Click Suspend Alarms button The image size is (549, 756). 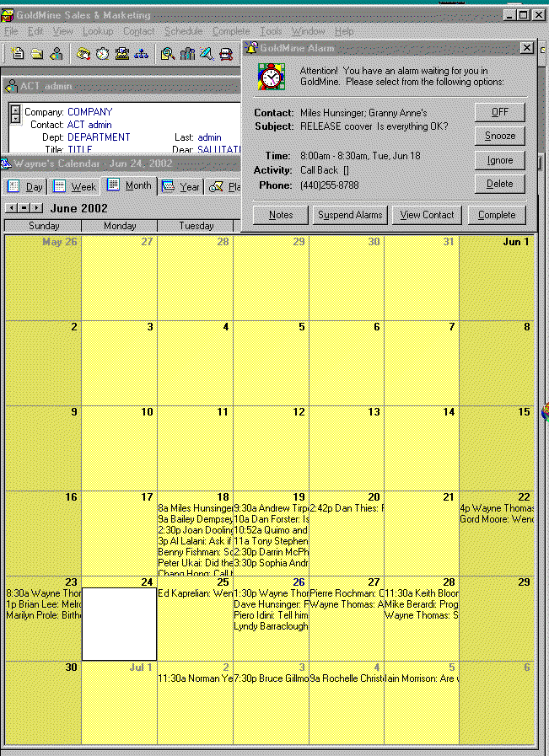point(350,215)
